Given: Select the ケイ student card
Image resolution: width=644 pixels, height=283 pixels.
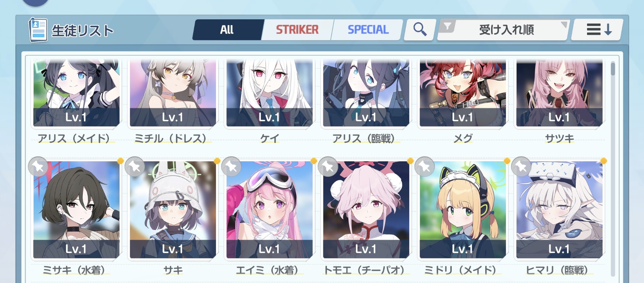Looking at the screenshot, I should [270, 93].
